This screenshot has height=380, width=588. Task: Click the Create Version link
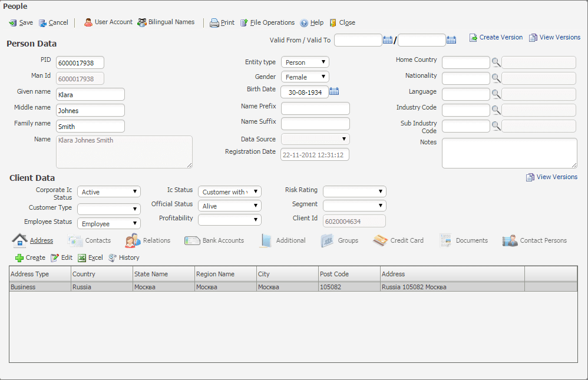pyautogui.click(x=495, y=37)
